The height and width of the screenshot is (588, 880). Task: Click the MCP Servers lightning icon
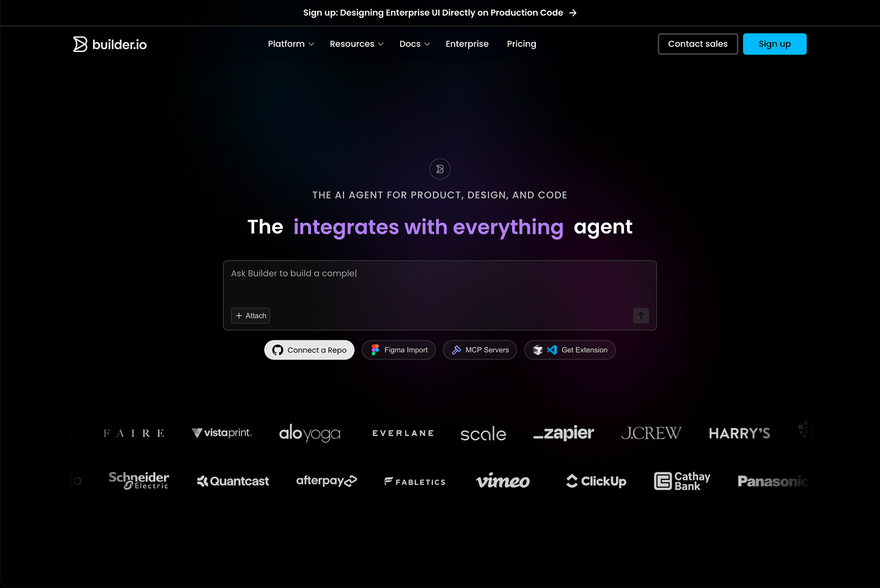pos(457,350)
